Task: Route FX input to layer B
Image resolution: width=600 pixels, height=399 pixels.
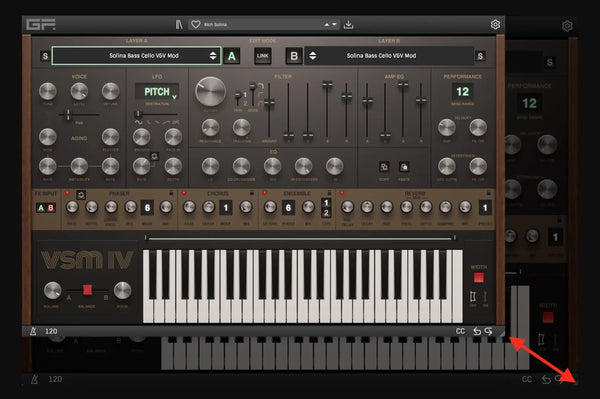Action: point(51,208)
